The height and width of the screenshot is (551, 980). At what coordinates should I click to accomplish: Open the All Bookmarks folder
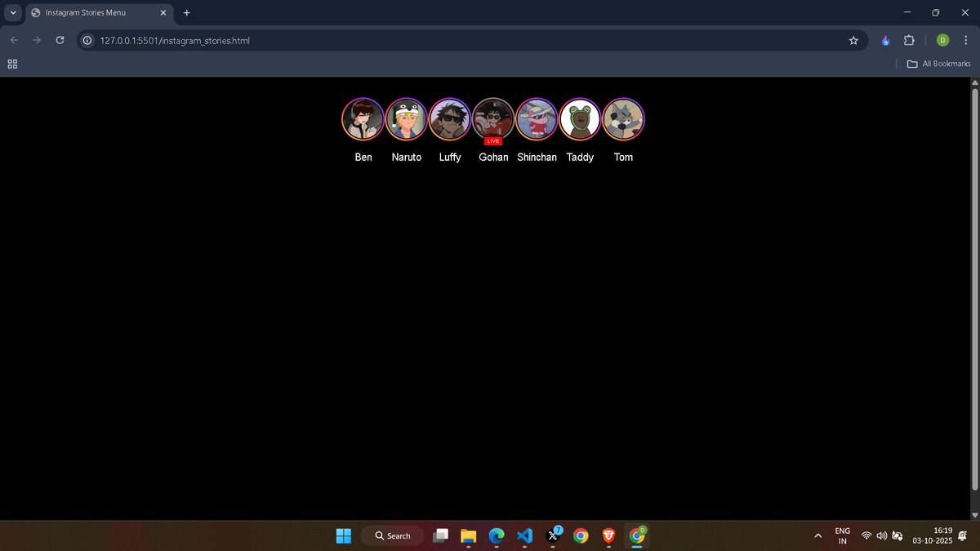click(x=939, y=64)
